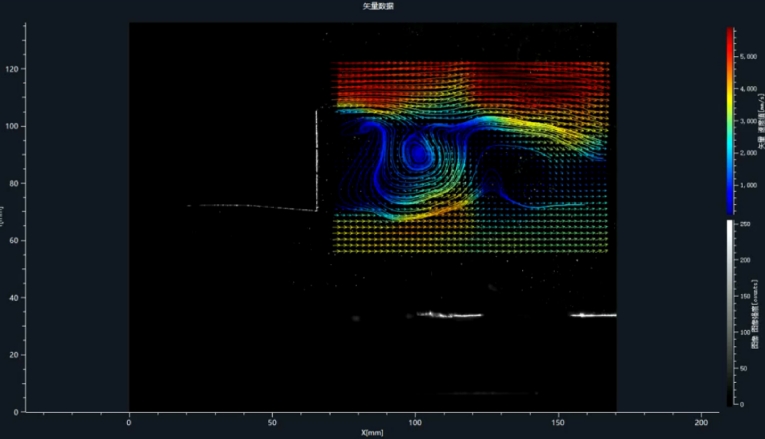
Task: Click the white vertical step edge line
Action: (317, 160)
